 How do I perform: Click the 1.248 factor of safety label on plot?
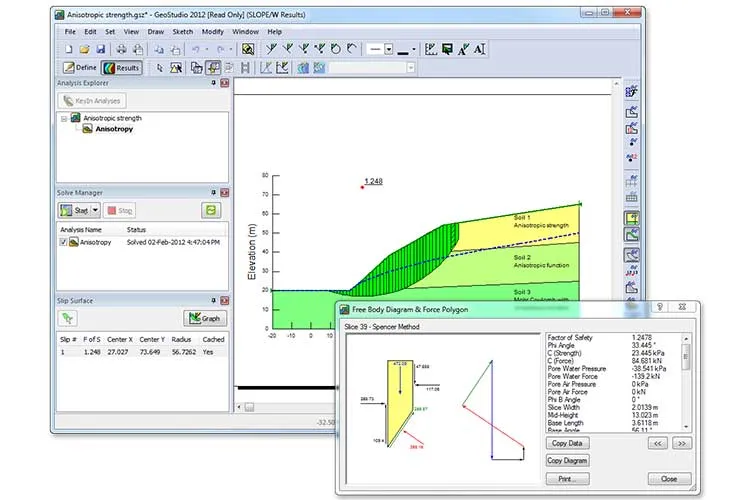pyautogui.click(x=374, y=181)
